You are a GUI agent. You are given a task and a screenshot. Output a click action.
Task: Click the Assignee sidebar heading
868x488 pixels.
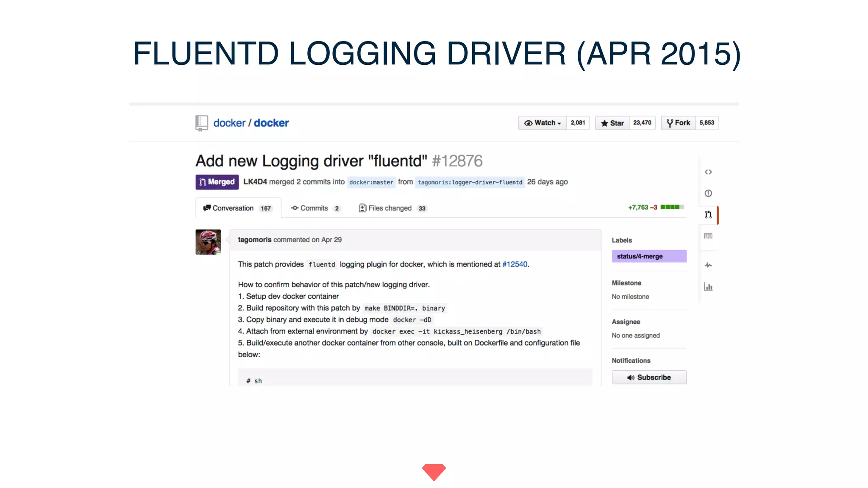click(626, 322)
